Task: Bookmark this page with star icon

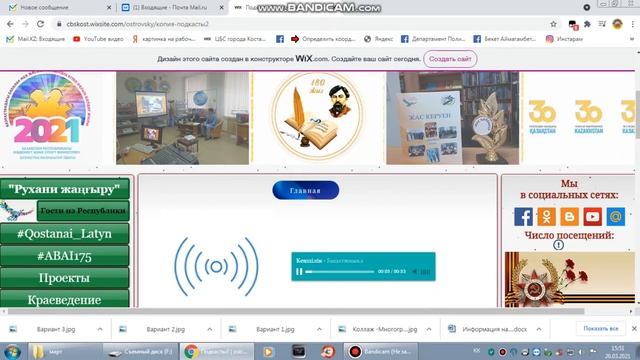Action: click(553, 24)
